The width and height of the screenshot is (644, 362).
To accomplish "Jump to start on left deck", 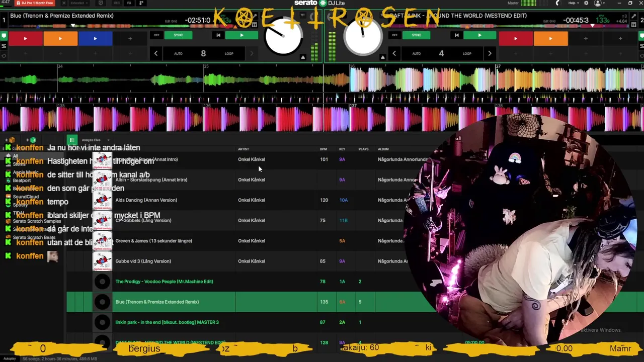I will tap(218, 35).
